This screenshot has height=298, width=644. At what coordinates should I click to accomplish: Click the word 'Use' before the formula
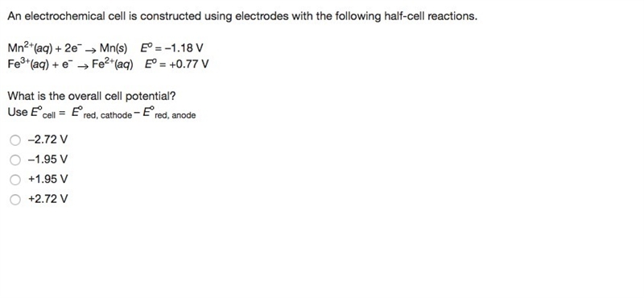point(18,112)
